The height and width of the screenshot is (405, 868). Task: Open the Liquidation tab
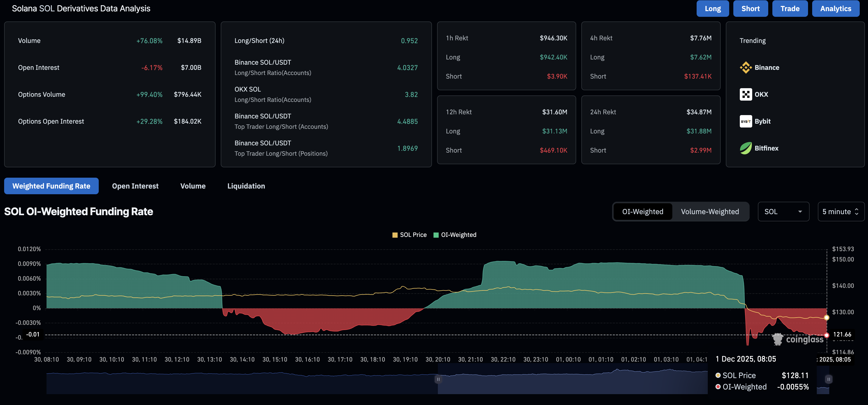tap(246, 186)
